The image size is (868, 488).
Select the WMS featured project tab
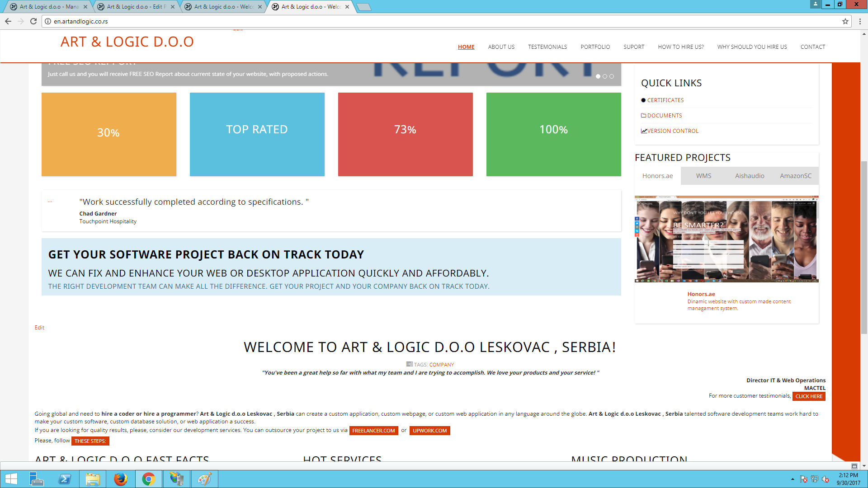tap(704, 176)
